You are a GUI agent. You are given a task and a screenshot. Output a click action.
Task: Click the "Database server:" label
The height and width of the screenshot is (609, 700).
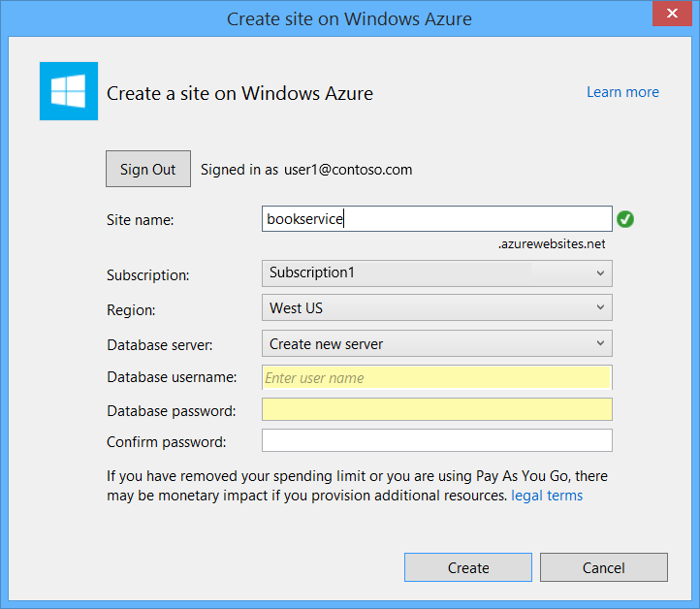(x=159, y=344)
